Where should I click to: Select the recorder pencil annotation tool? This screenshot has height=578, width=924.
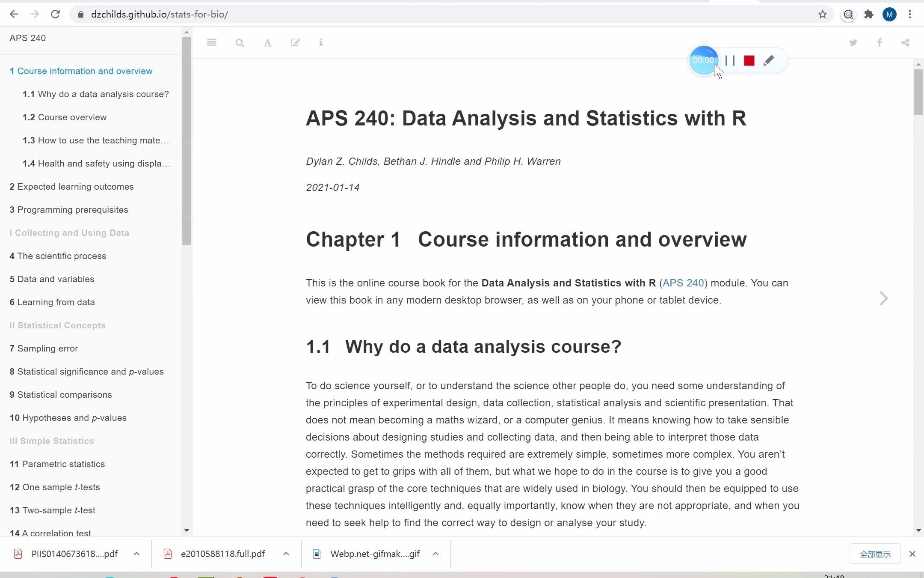(x=769, y=60)
